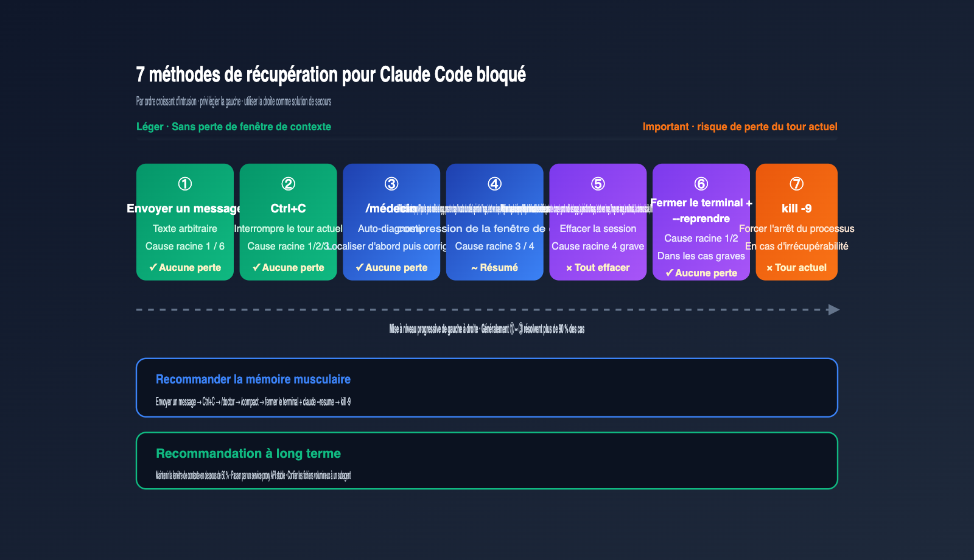Click "Texte arbitraire" in the first card
Image resolution: width=974 pixels, height=560 pixels.
pyautogui.click(x=185, y=228)
